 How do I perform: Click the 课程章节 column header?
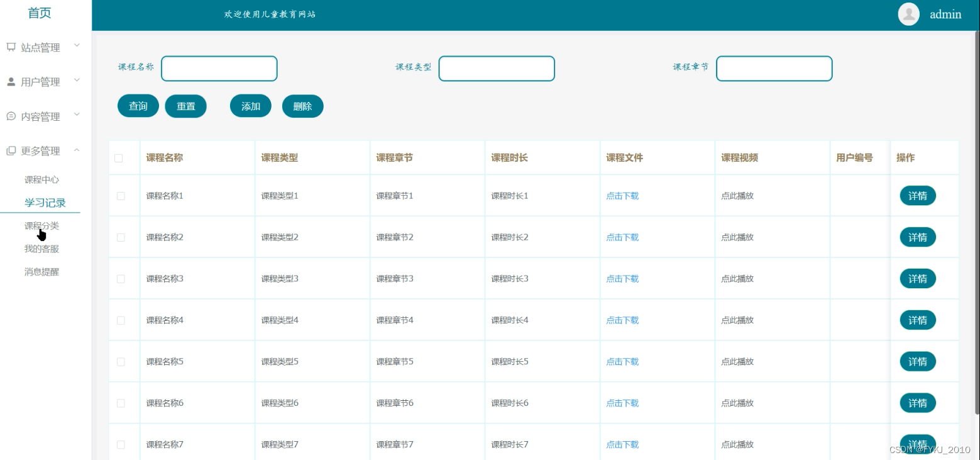tap(395, 158)
